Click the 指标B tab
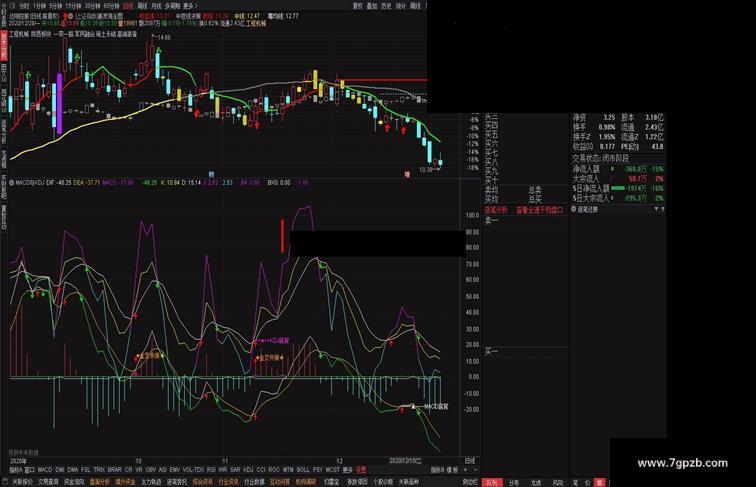Viewport: 756px width, 487px height. pos(438,470)
